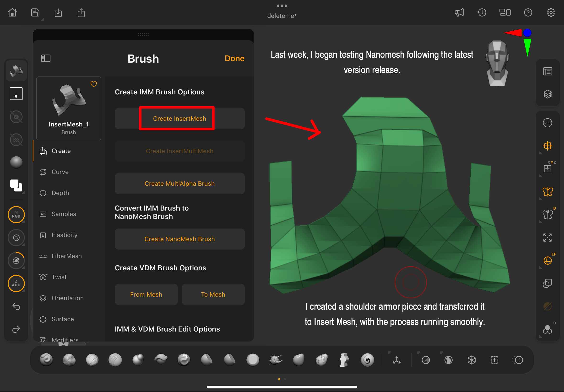Open the announcements megaphone icon

[x=459, y=12]
